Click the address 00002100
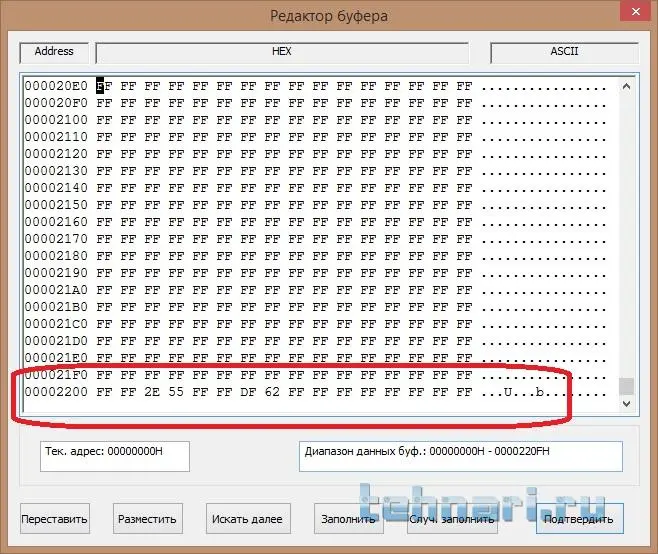 pos(56,120)
